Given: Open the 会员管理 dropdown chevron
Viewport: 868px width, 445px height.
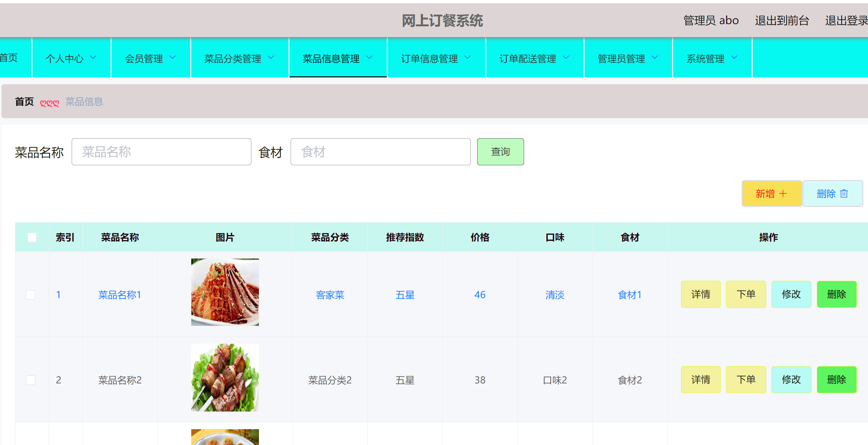Looking at the screenshot, I should [x=173, y=57].
